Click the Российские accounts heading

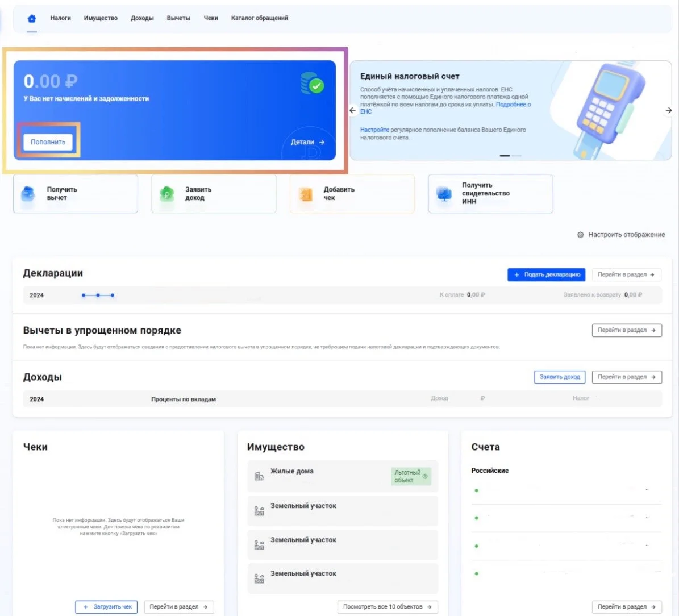pos(490,471)
